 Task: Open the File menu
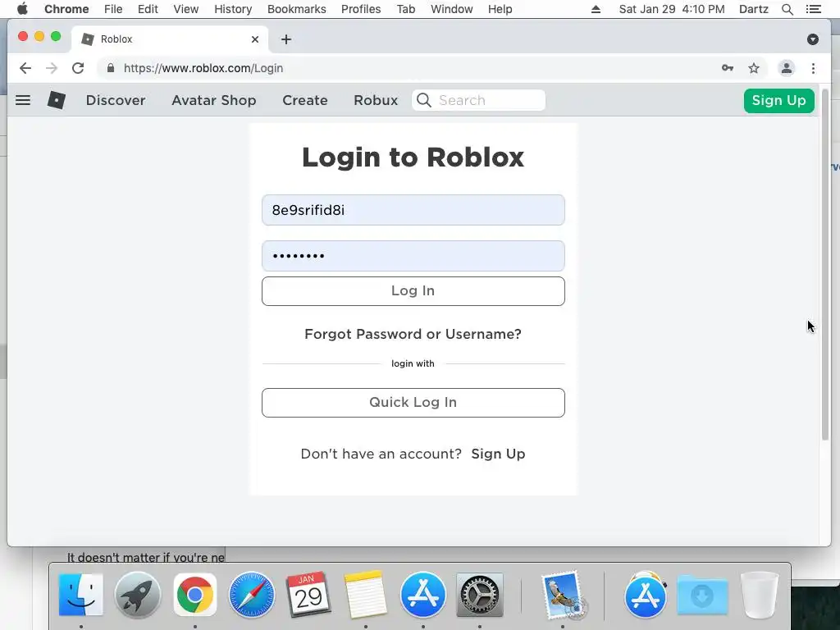point(113,9)
